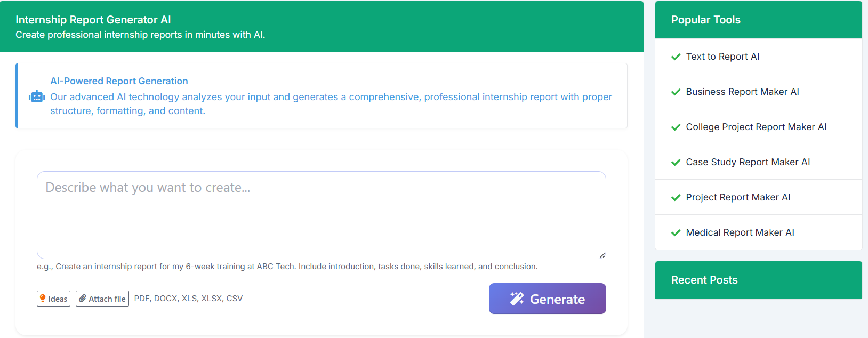
Task: Click the lightbulb Ideas icon
Action: pos(43,299)
